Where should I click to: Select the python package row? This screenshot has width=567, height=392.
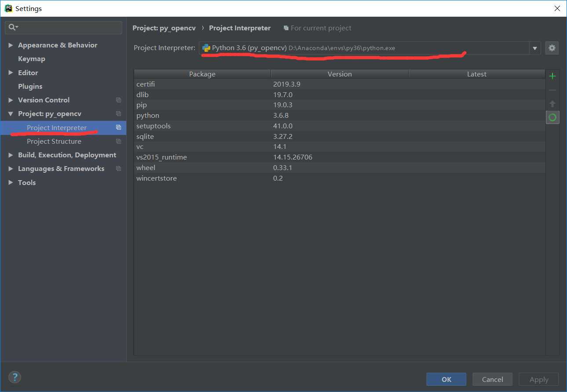[340, 116]
